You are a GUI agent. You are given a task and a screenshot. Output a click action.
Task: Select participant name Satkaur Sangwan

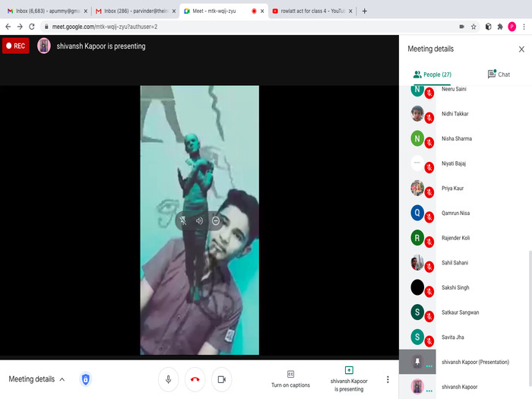[460, 312]
